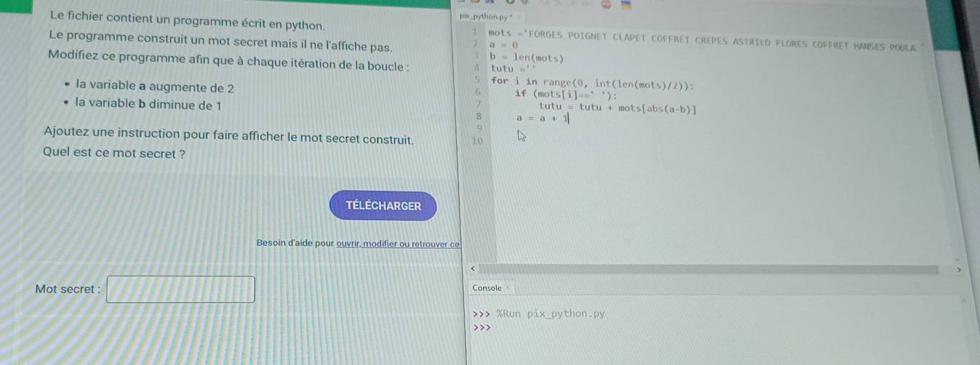Screen dimensions: 980x365
Task: Click the console vertical scrollbar up arrow
Action: pos(966,301)
